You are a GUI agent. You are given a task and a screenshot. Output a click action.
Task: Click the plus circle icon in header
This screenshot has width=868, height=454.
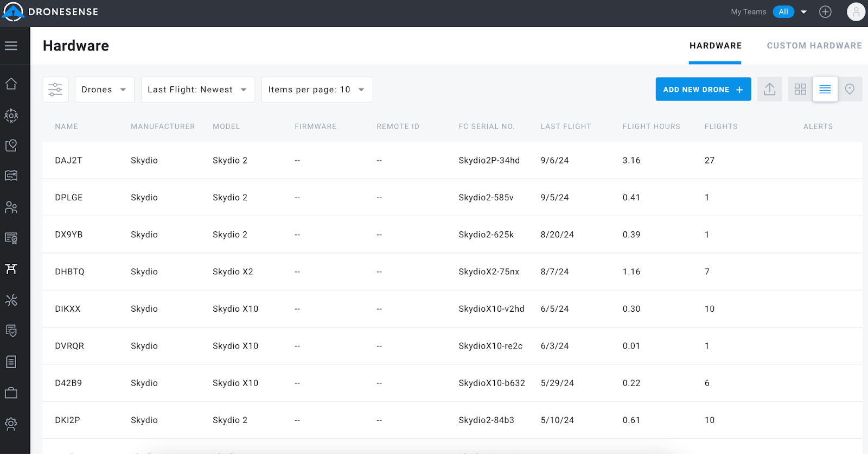(825, 12)
